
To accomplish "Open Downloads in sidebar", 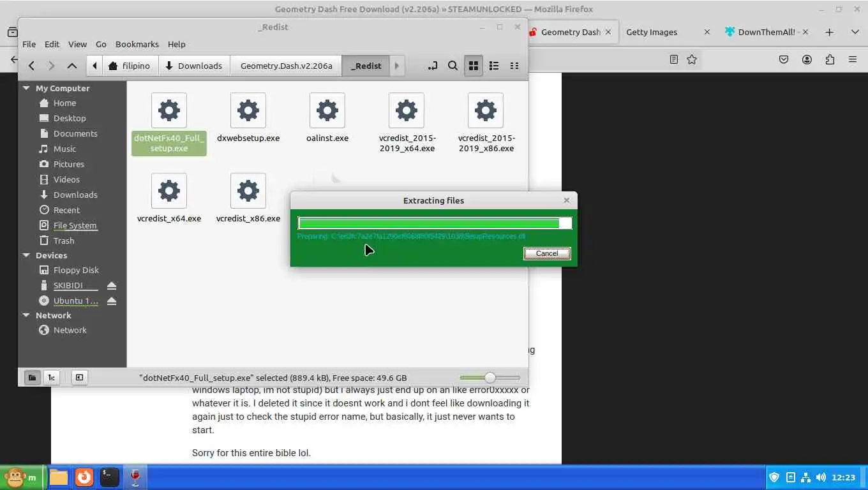I will tap(75, 195).
